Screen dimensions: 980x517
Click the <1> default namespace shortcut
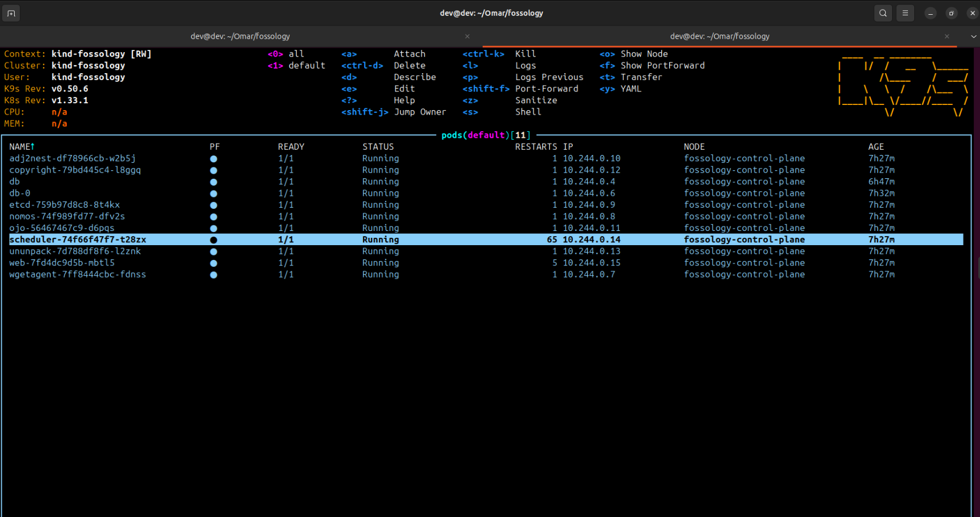[297, 66]
